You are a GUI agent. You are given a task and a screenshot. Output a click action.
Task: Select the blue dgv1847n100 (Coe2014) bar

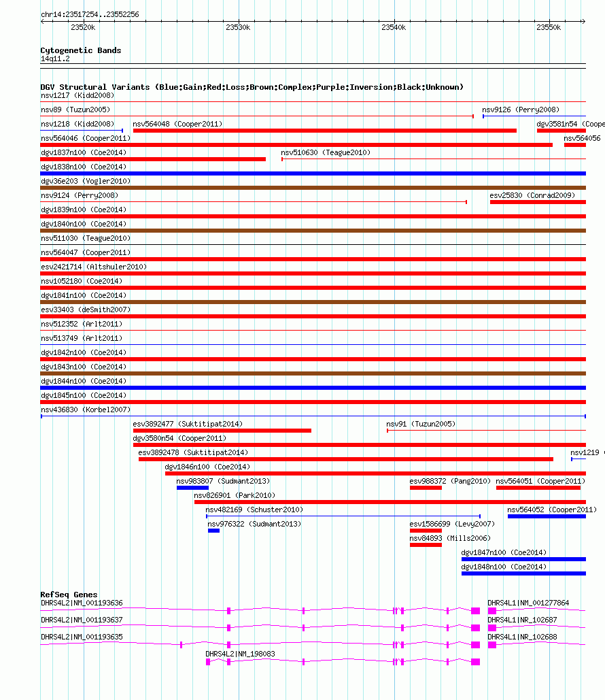click(x=524, y=559)
